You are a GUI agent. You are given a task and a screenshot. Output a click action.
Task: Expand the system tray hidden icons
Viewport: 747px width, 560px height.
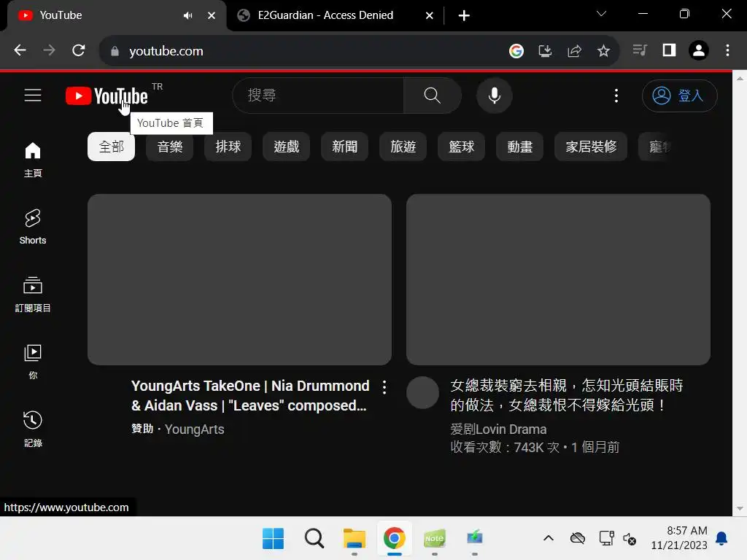pyautogui.click(x=549, y=539)
